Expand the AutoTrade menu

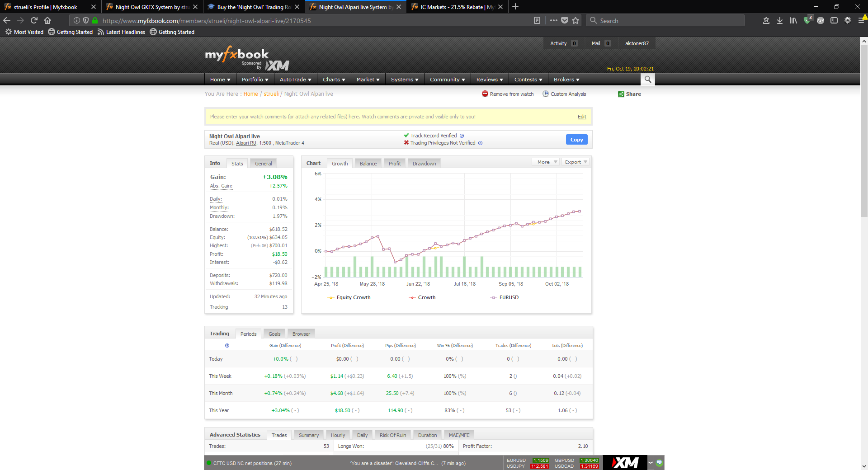(295, 80)
